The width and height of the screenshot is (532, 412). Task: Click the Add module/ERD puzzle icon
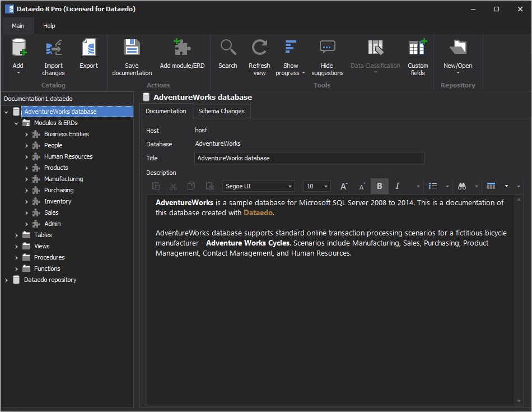pyautogui.click(x=182, y=49)
